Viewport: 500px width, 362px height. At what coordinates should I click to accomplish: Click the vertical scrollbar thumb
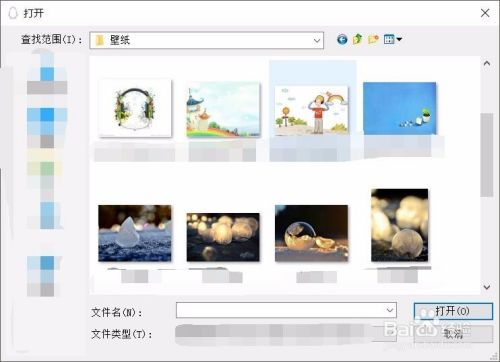coord(487,155)
